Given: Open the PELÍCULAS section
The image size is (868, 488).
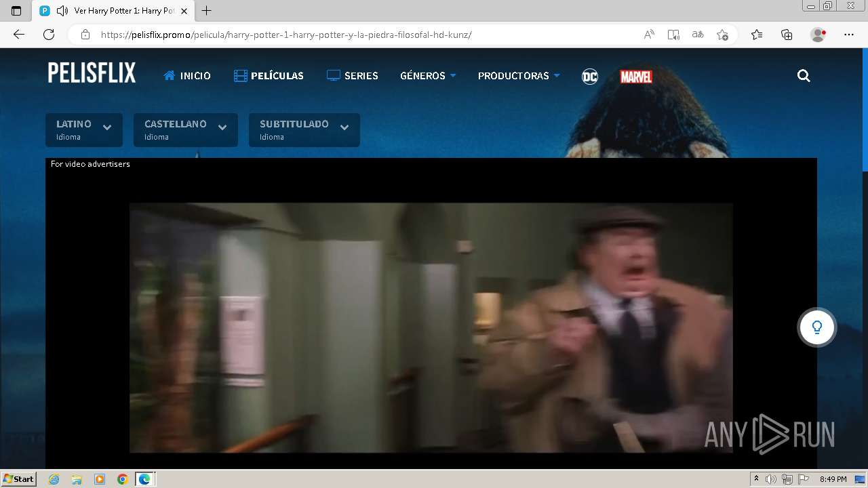Looking at the screenshot, I should [269, 76].
